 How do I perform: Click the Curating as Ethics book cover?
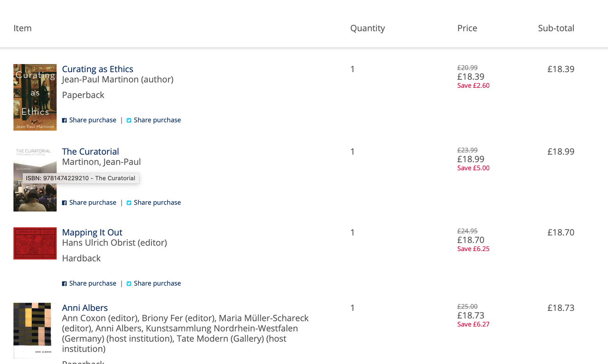tap(35, 97)
